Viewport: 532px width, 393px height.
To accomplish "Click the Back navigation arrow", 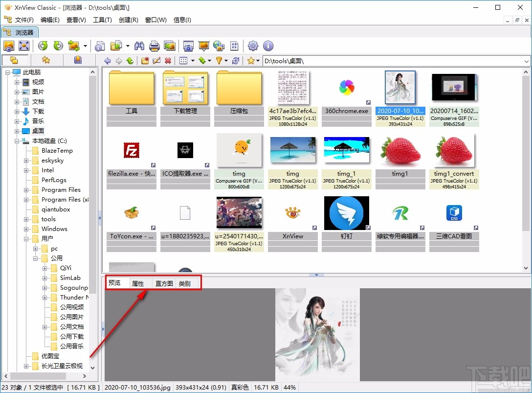I will (107, 60).
